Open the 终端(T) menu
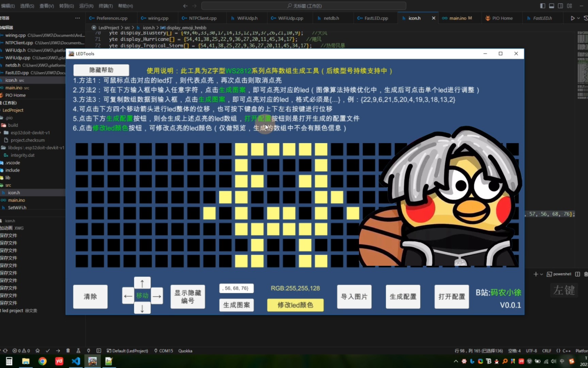The height and width of the screenshot is (368, 588). coord(106,6)
